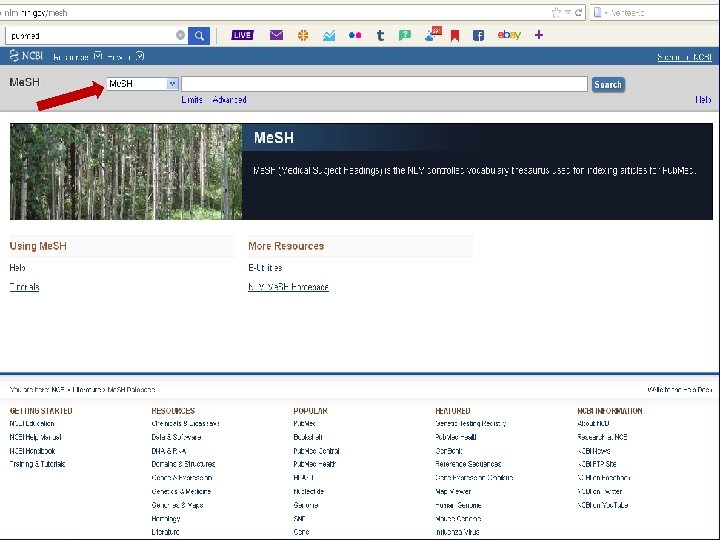
Task: Open the NCBI How To menu
Action: pos(126,57)
